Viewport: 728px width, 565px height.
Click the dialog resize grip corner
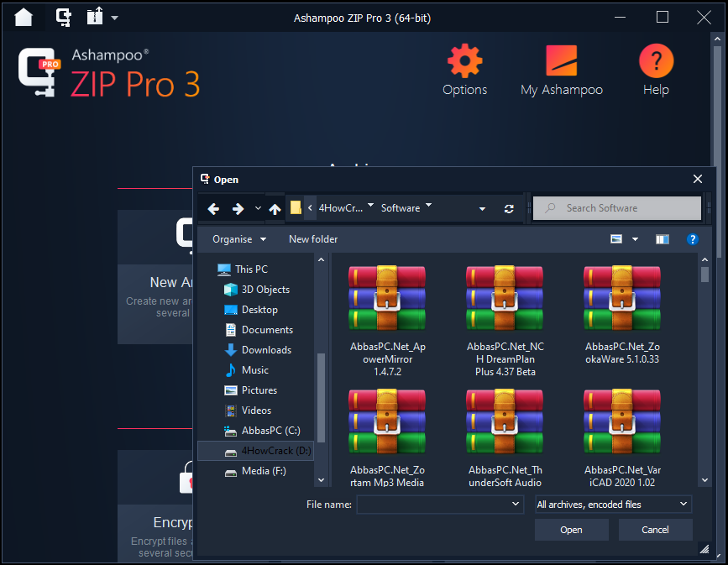tap(704, 549)
